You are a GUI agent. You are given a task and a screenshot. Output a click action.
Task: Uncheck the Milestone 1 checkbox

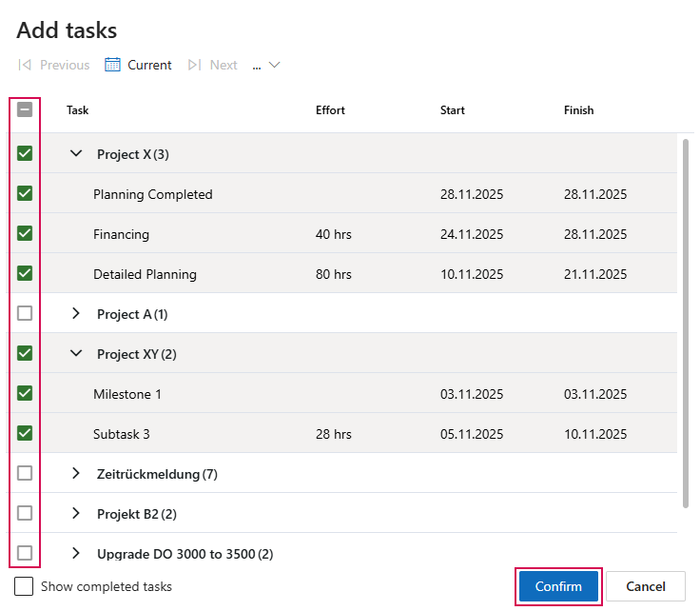(25, 393)
